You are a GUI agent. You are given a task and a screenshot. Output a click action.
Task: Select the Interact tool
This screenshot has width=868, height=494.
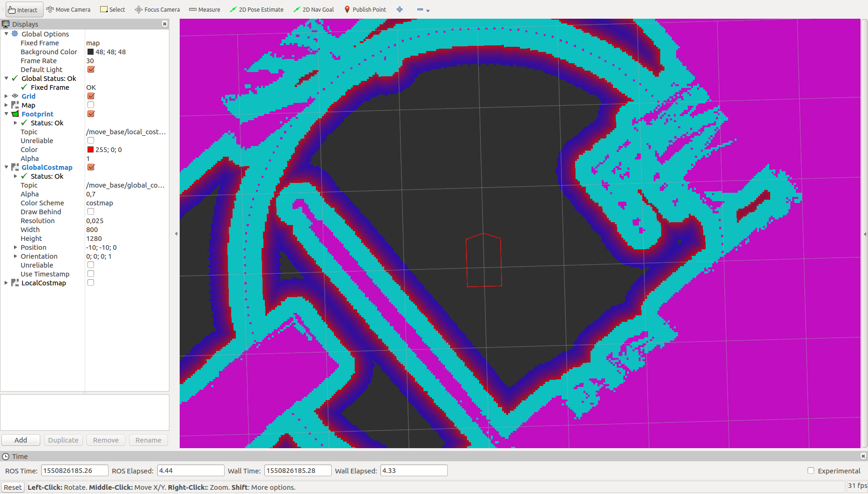coord(24,9)
